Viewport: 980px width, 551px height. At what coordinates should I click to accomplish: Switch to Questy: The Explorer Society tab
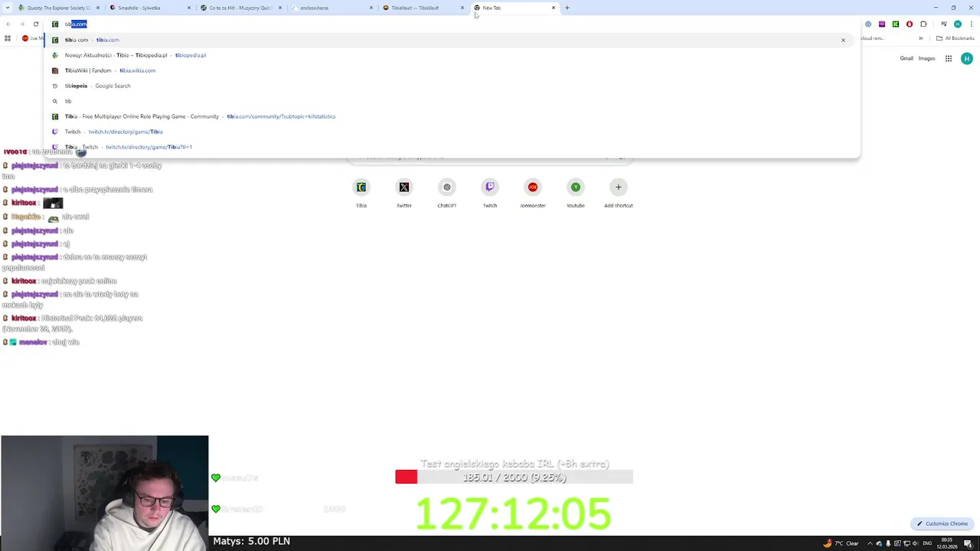pos(57,8)
